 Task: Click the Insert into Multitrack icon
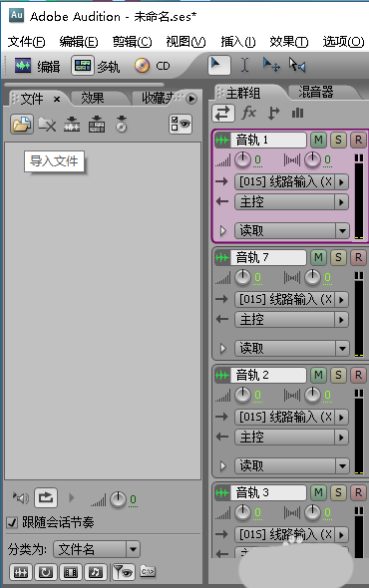coord(97,125)
